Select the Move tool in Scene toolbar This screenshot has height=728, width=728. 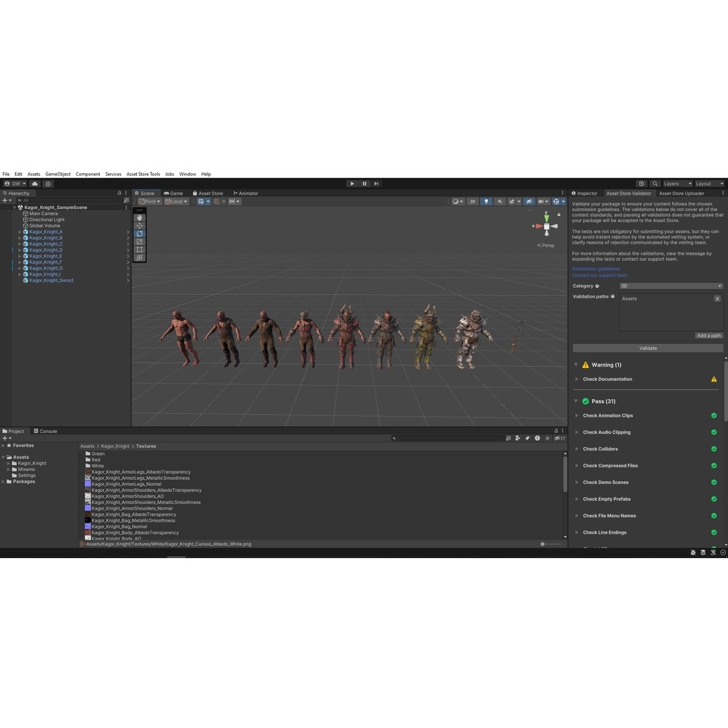pyautogui.click(x=140, y=226)
